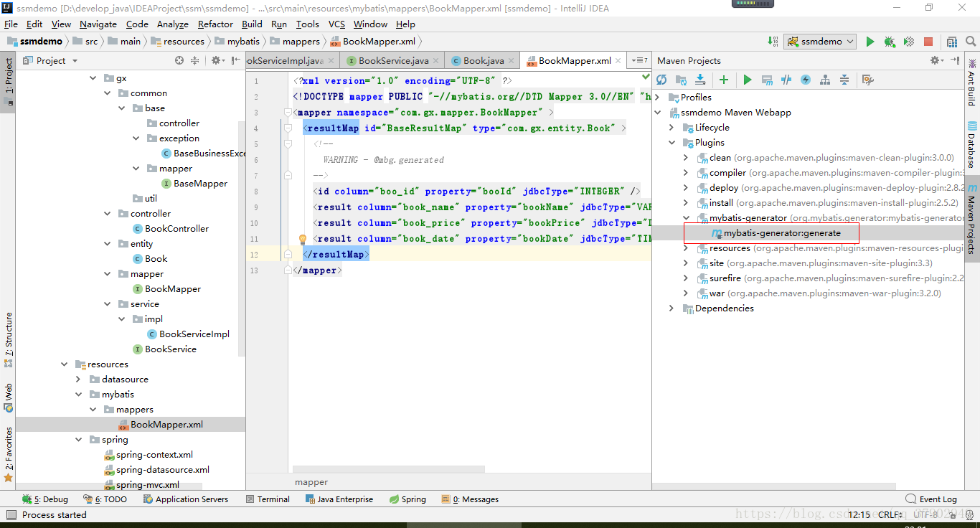Hide the Project panel
Screen dimensions: 980x528
pos(235,61)
